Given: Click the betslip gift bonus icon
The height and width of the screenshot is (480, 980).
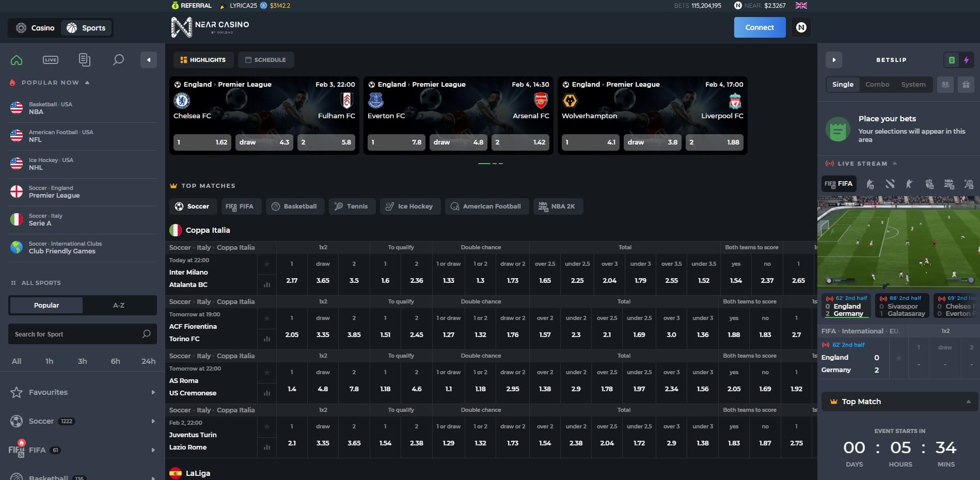Looking at the screenshot, I should point(966,85).
